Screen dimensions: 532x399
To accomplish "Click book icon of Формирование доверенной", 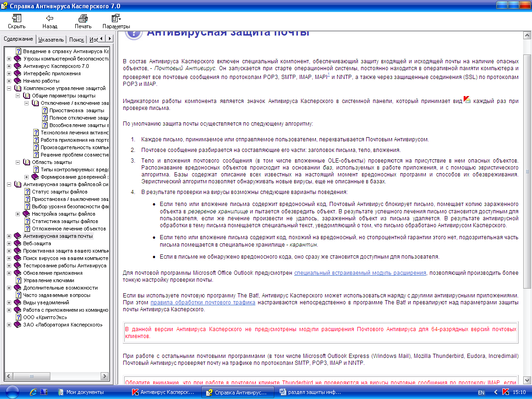I will click(35, 177).
